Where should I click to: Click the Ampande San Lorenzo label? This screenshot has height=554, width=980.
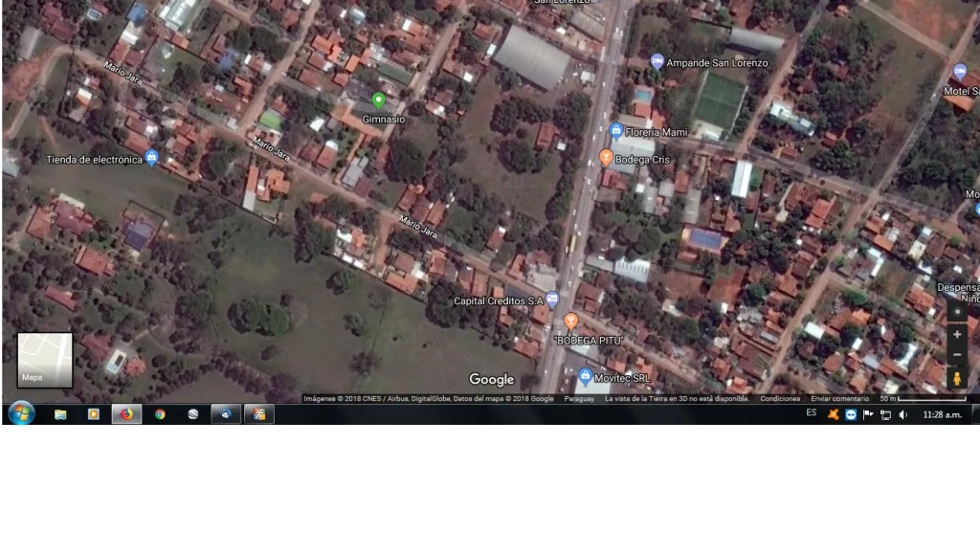click(x=717, y=63)
